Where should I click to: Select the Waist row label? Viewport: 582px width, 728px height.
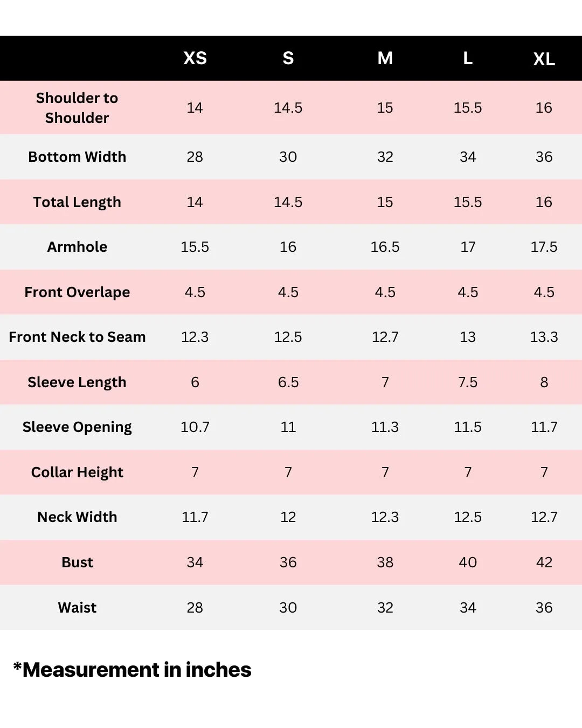coord(77,608)
